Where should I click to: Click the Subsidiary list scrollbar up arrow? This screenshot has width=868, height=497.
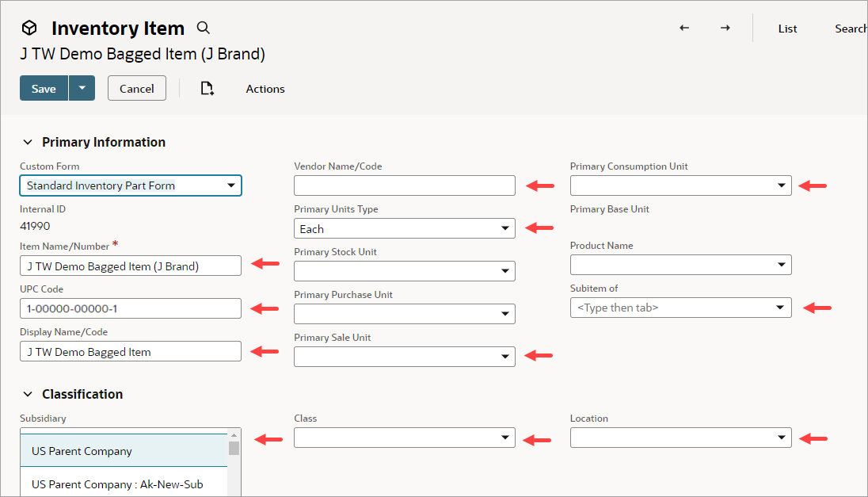[x=234, y=435]
